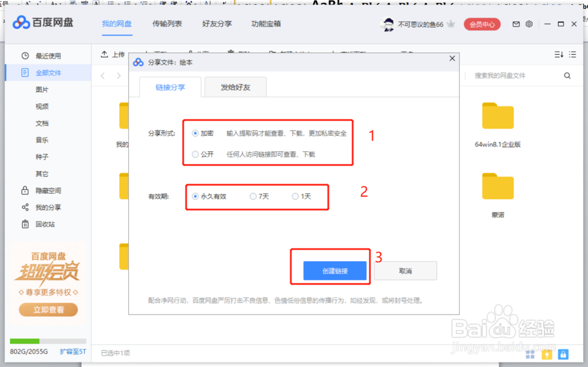Click the blue lock icon at bottom right
This screenshot has width=588, height=367.
click(563, 354)
